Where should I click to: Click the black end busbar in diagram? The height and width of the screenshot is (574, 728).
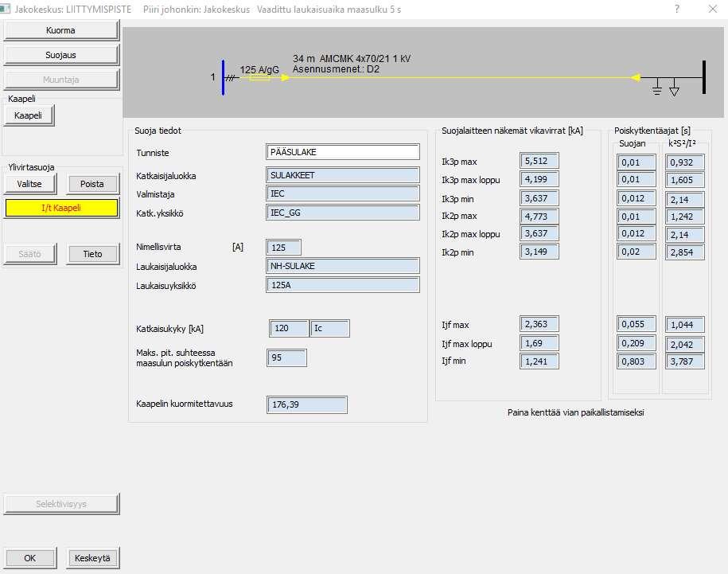[704, 77]
